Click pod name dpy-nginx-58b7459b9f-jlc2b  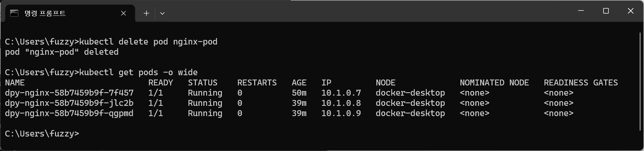point(69,103)
